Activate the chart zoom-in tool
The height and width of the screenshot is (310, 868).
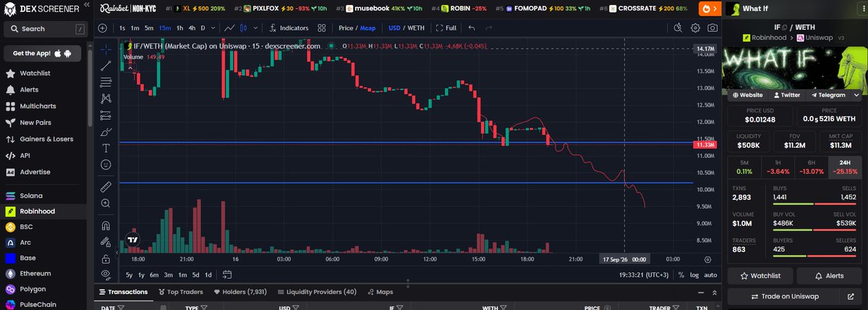[x=106, y=204]
